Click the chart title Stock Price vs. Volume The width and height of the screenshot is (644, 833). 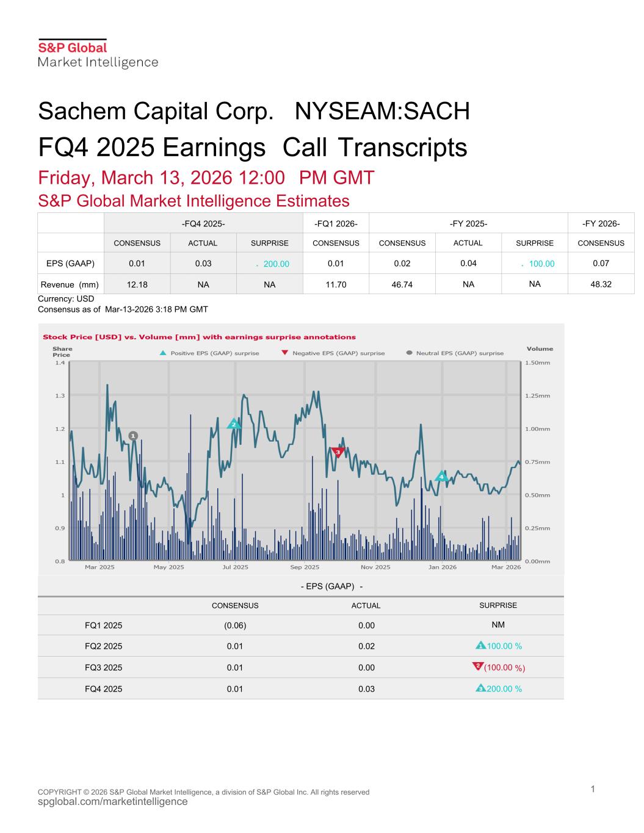(x=199, y=337)
